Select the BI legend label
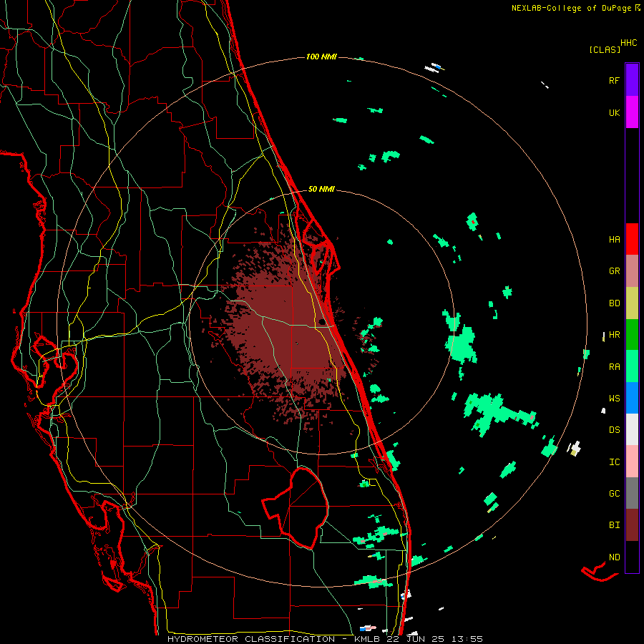The height and width of the screenshot is (644, 644). click(x=614, y=525)
